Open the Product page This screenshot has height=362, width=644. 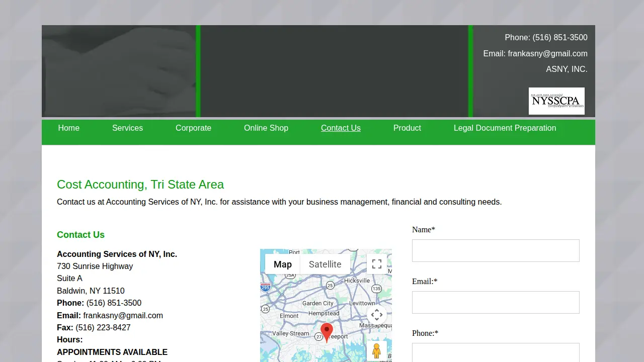tap(407, 128)
